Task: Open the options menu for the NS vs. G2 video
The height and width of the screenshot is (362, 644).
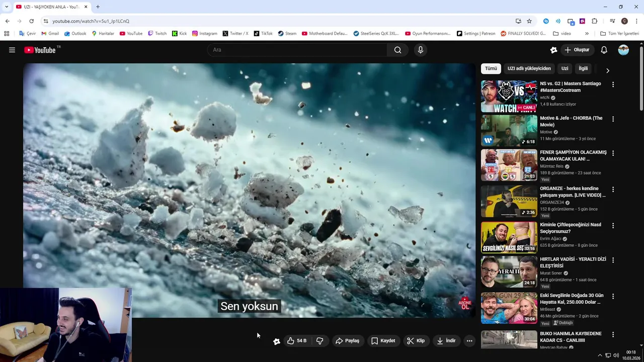Action: coord(613,84)
